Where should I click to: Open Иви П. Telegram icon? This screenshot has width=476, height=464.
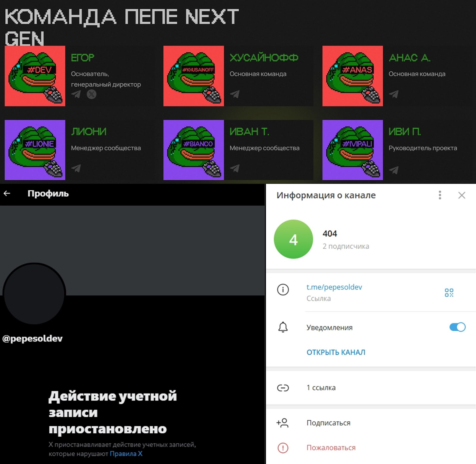tap(394, 170)
